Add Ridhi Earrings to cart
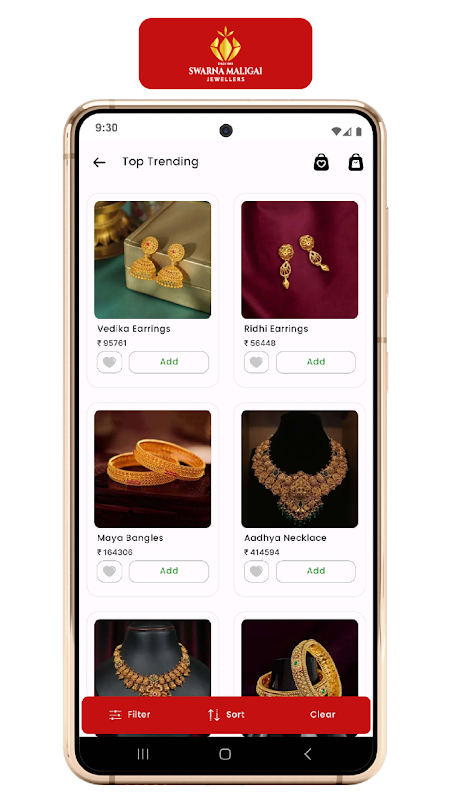The image size is (451, 800). tap(316, 362)
